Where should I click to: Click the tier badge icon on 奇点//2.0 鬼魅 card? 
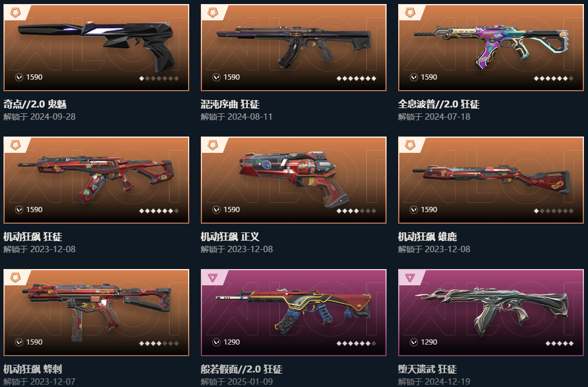[x=15, y=13]
